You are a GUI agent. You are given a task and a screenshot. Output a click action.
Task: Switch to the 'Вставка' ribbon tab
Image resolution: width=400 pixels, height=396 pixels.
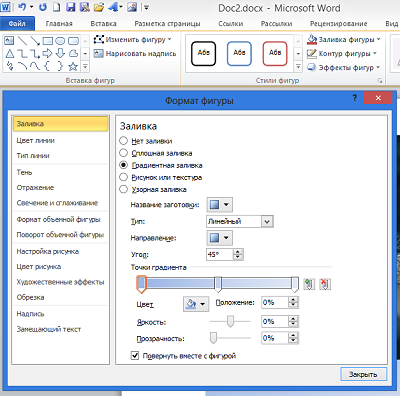(x=103, y=24)
